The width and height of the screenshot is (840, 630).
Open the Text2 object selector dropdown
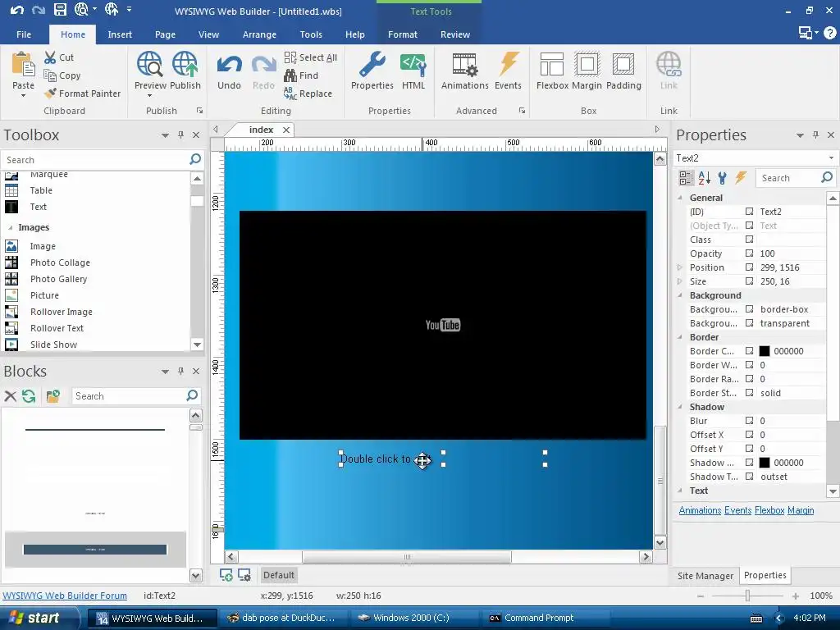tap(831, 158)
